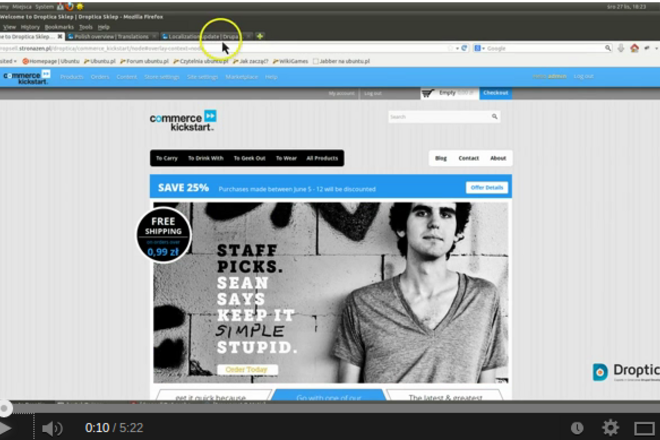Switch to Localization update Drupal tab

[x=206, y=37]
